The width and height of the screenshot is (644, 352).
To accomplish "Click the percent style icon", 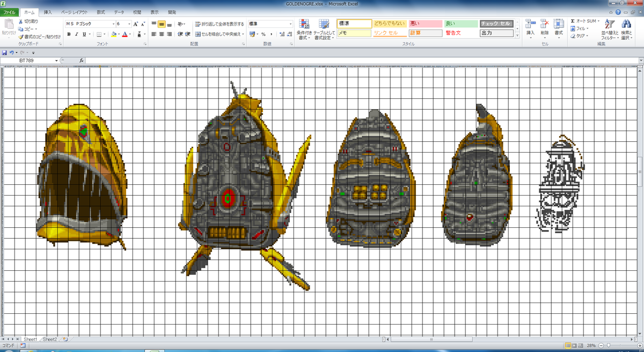I will point(264,34).
